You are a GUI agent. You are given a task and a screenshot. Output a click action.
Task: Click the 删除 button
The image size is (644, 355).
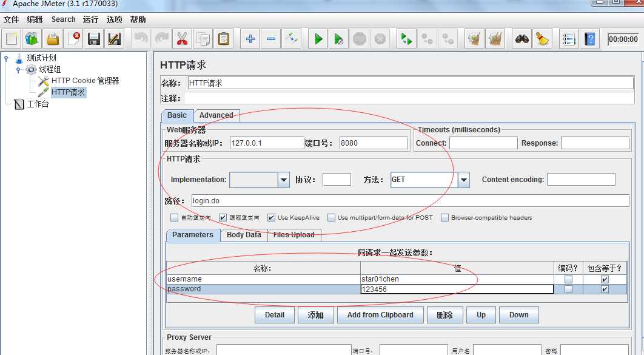(x=445, y=315)
